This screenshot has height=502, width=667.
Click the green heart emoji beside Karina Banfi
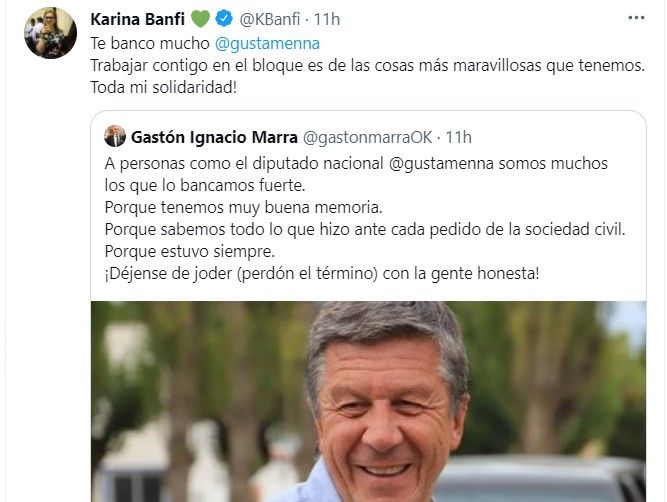[x=200, y=19]
